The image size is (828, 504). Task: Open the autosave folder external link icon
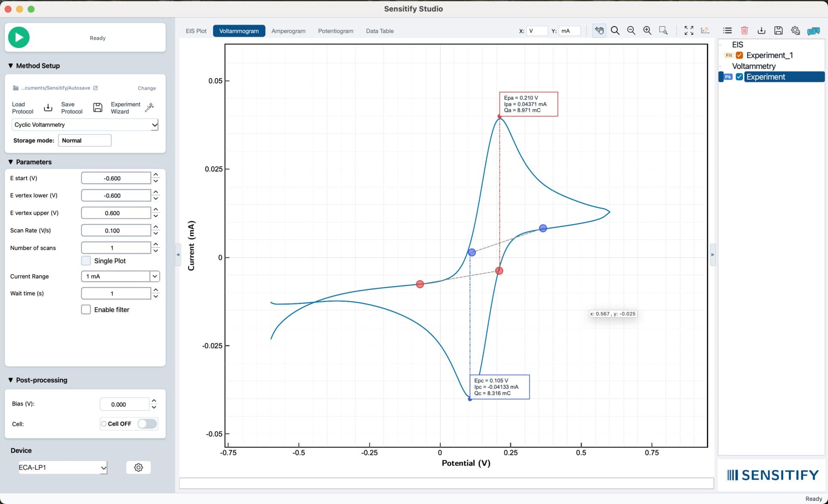(95, 88)
